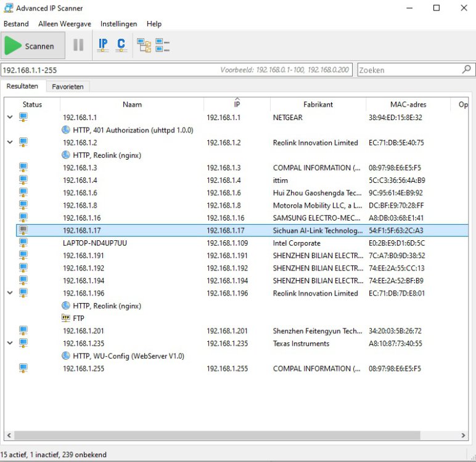Click the grey inactive icon of 192.168.1.17
This screenshot has width=476, height=462.
(23, 230)
